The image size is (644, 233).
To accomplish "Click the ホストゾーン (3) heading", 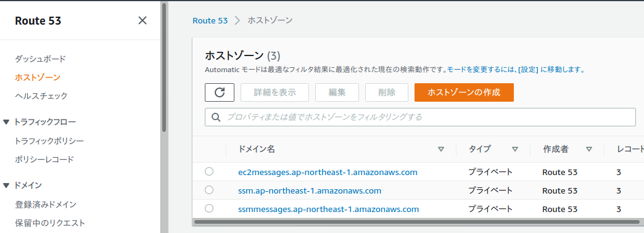I will 242,55.
